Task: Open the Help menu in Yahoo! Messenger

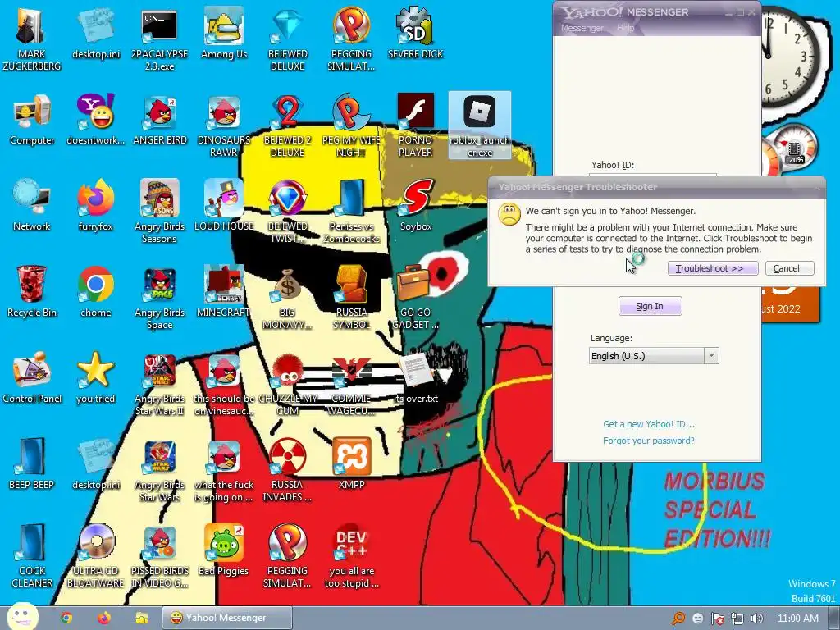Action: point(625,28)
